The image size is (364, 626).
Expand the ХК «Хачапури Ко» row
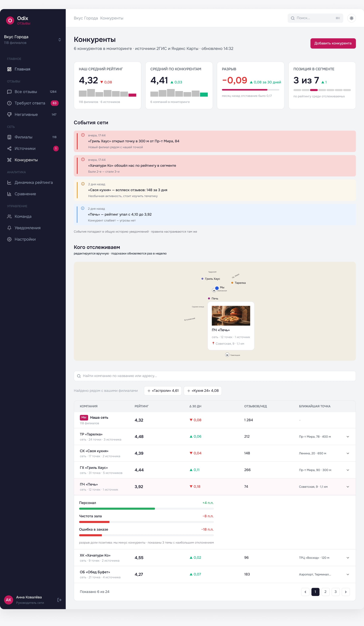click(x=348, y=558)
